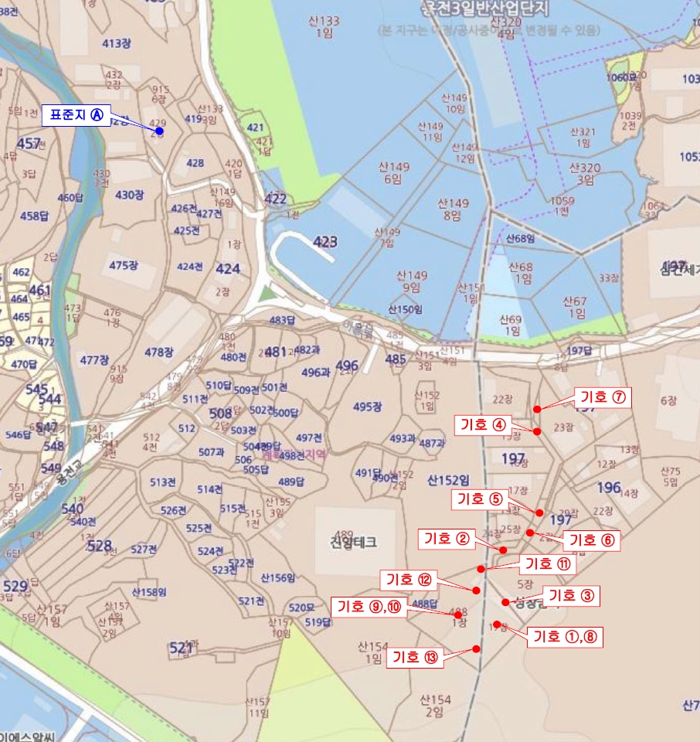700x742 pixels.
Task: Click forest parcel 산321 1임
Action: pos(583,138)
